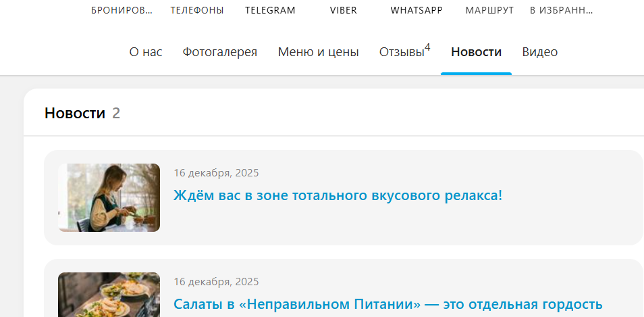This screenshot has height=317, width=644.
Task: Switch to the О нас tab
Action: coord(146,52)
